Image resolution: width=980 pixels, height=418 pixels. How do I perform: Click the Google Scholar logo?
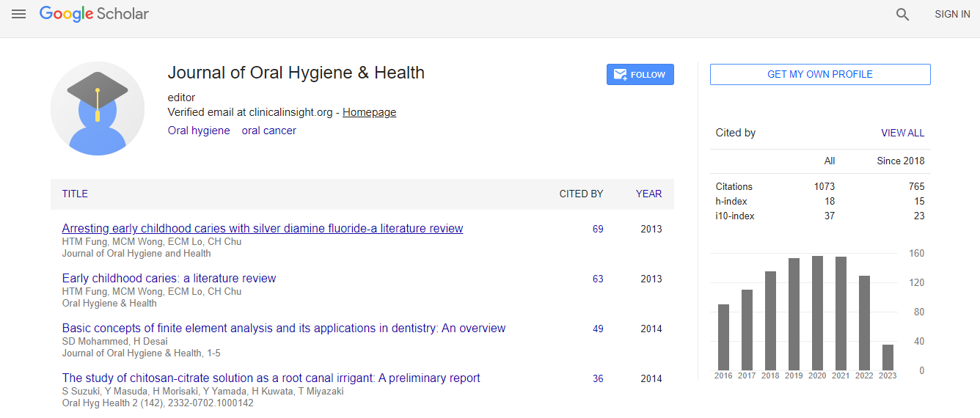pyautogui.click(x=94, y=14)
